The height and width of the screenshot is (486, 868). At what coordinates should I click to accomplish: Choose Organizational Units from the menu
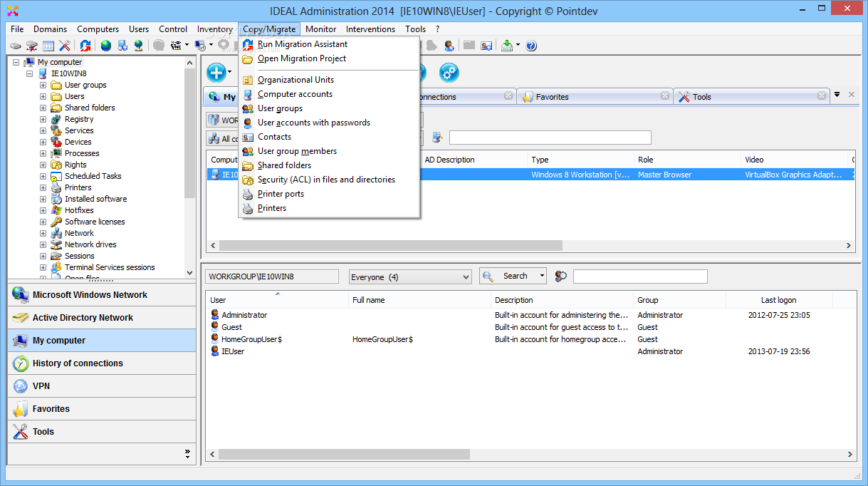[329, 80]
